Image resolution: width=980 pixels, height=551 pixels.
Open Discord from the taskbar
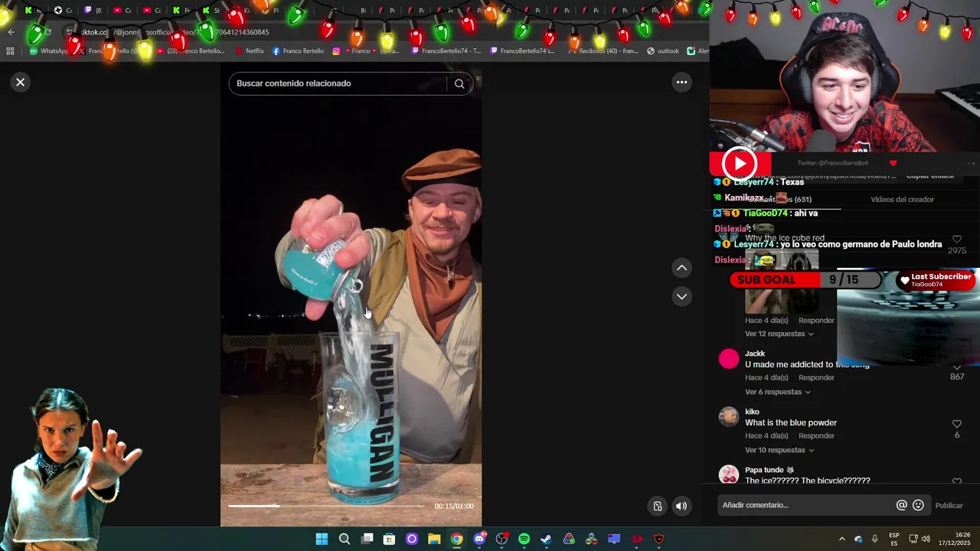(479, 539)
